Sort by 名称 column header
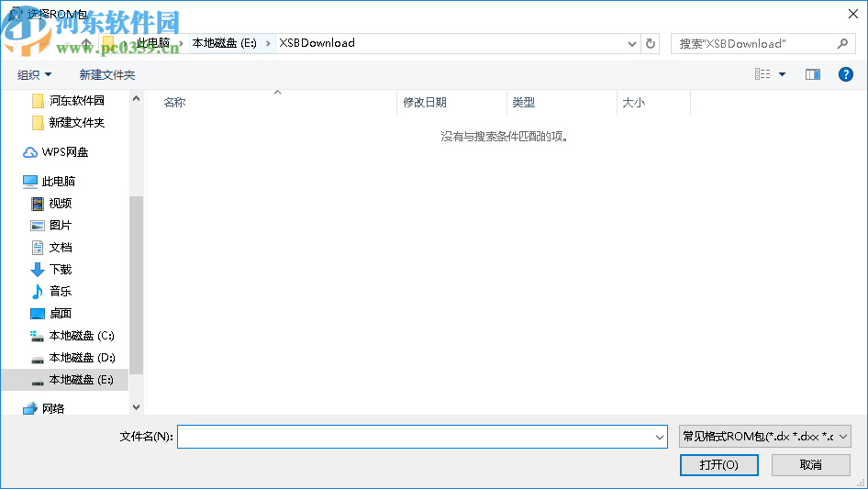This screenshot has width=868, height=489. [x=175, y=103]
